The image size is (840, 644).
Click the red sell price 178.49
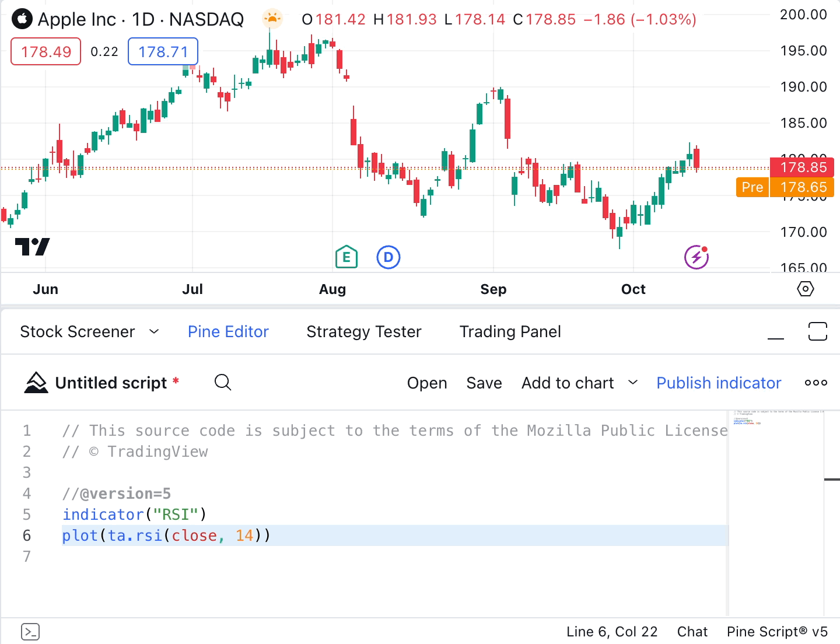click(46, 51)
